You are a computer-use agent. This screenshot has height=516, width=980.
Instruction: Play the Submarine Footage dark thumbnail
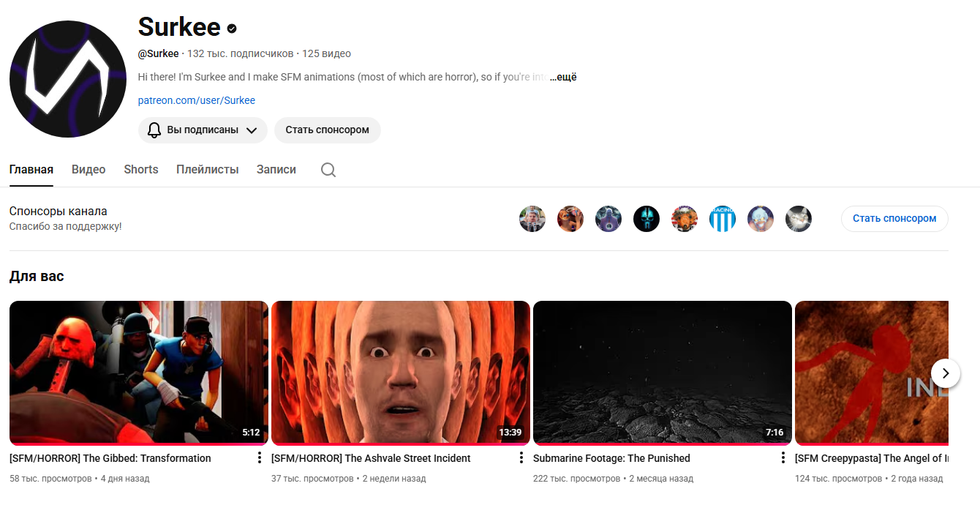tap(663, 373)
